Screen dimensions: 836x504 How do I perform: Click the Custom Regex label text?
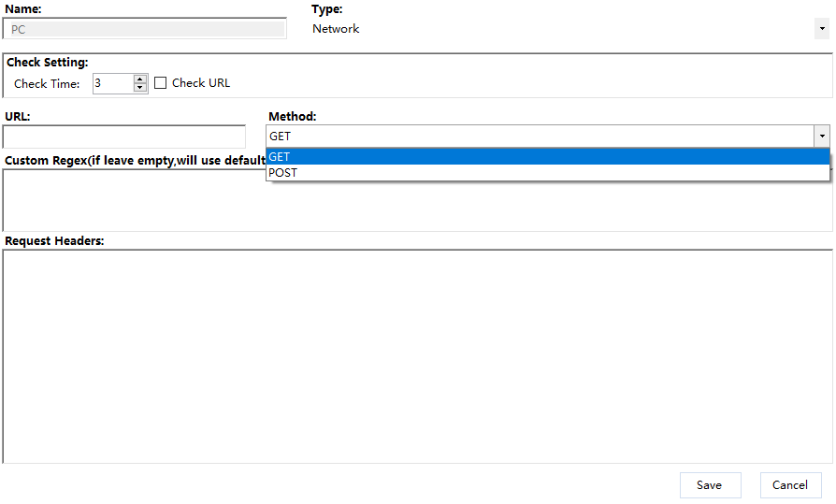(x=131, y=161)
